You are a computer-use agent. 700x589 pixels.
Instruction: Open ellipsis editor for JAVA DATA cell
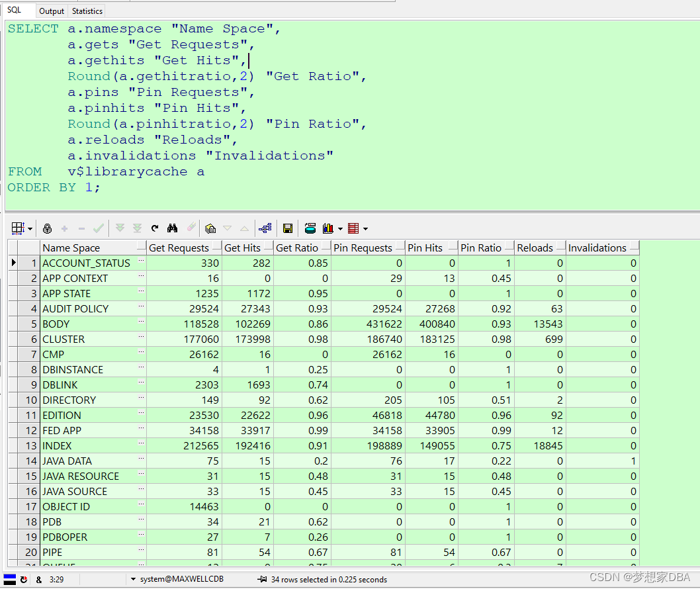coord(141,458)
